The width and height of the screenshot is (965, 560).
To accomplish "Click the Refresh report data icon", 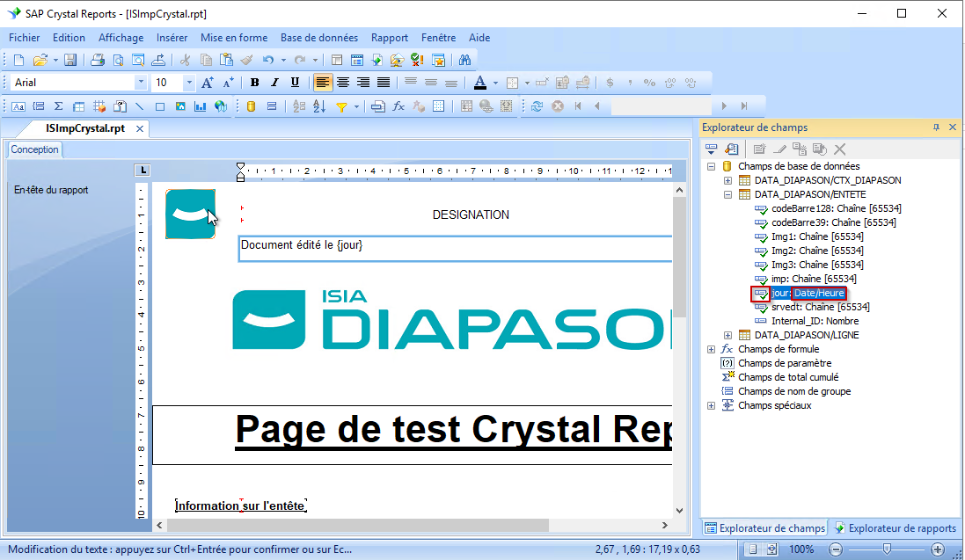I will [x=536, y=106].
